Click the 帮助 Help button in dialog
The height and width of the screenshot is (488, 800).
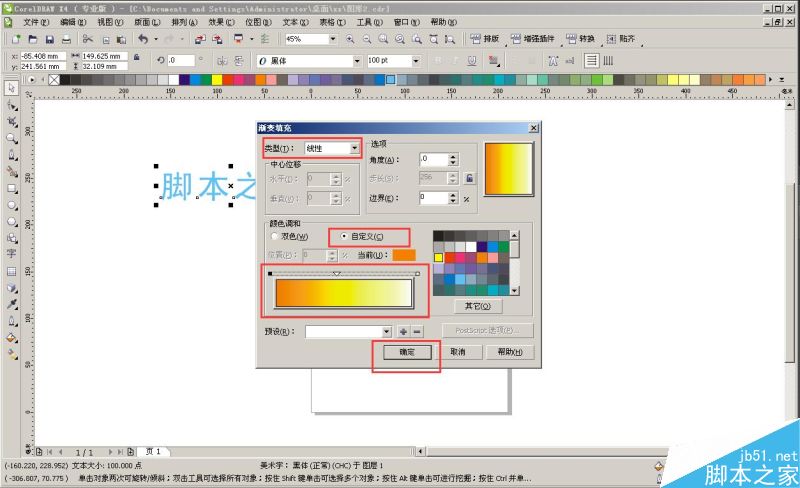(x=510, y=352)
